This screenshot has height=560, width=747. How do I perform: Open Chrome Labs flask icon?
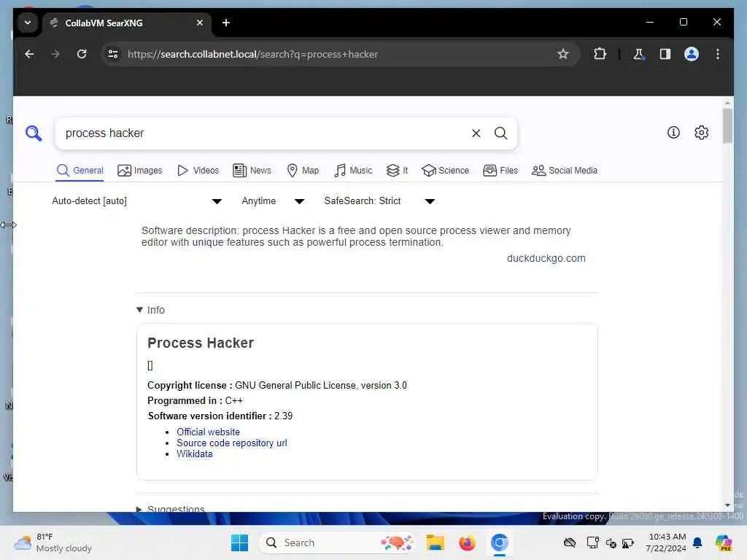click(638, 54)
